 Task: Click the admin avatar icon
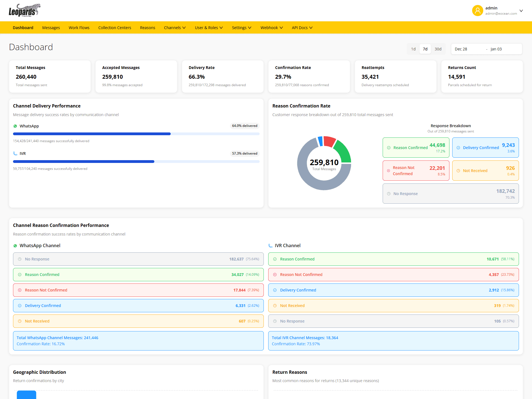coord(477,10)
